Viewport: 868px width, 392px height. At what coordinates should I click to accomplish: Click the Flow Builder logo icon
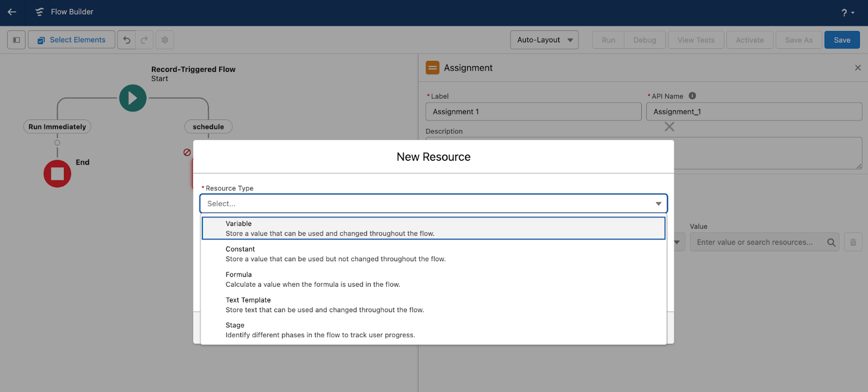40,12
